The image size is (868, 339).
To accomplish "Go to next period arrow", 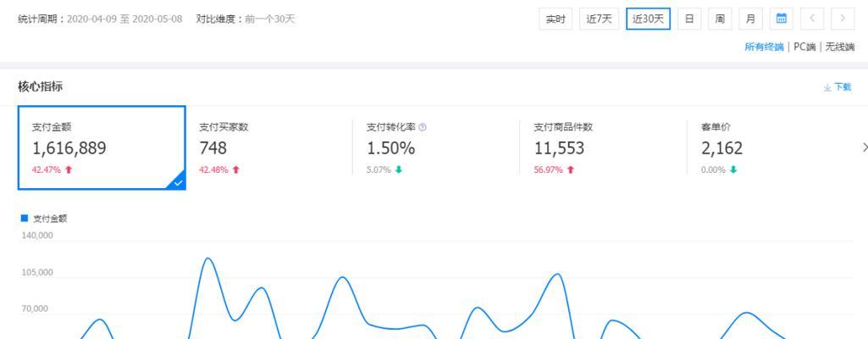I will [843, 19].
